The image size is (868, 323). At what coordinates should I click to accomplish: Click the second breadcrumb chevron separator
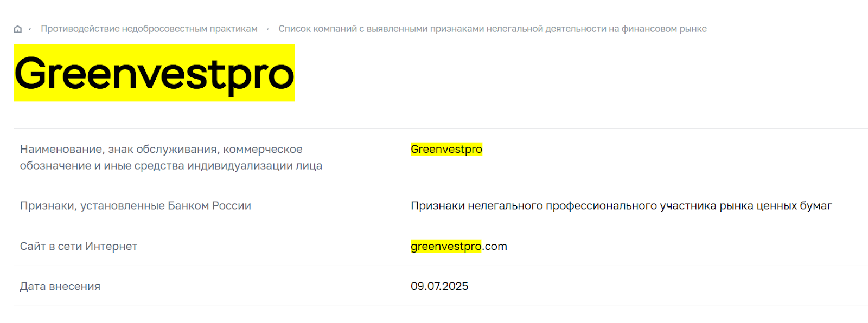click(x=267, y=29)
